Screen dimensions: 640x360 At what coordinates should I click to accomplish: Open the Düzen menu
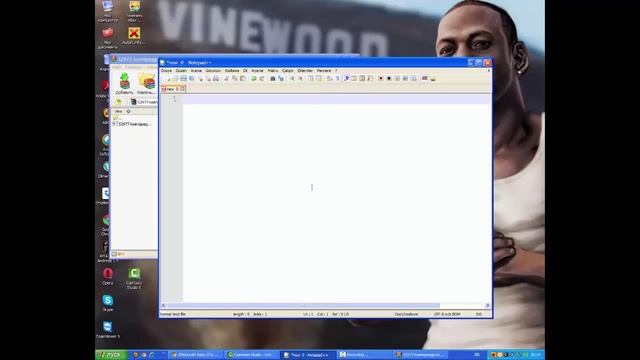(x=181, y=71)
